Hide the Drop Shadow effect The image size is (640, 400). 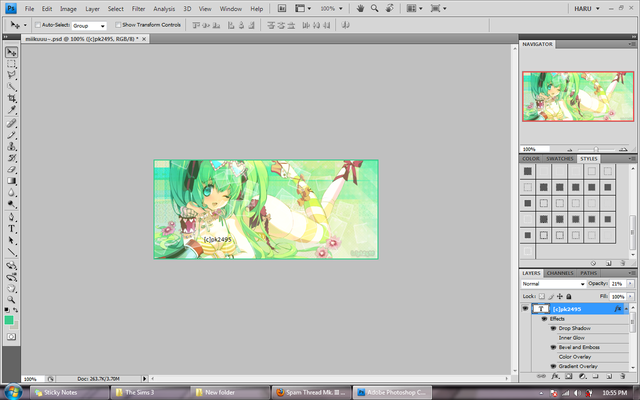tap(553, 328)
